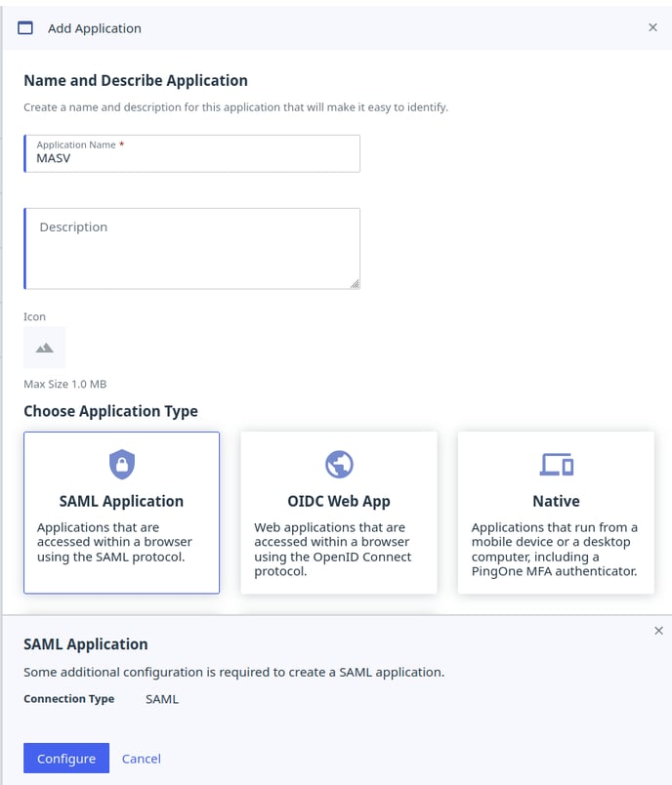Click the Description box resize handle
This screenshot has width=672, height=785.
(x=355, y=284)
